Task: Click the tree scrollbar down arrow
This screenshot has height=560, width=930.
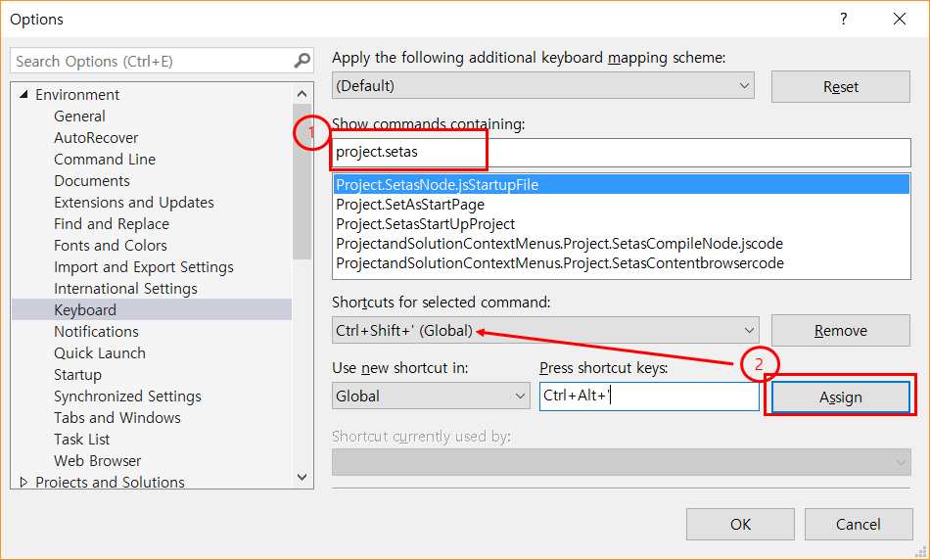Action: 302,477
